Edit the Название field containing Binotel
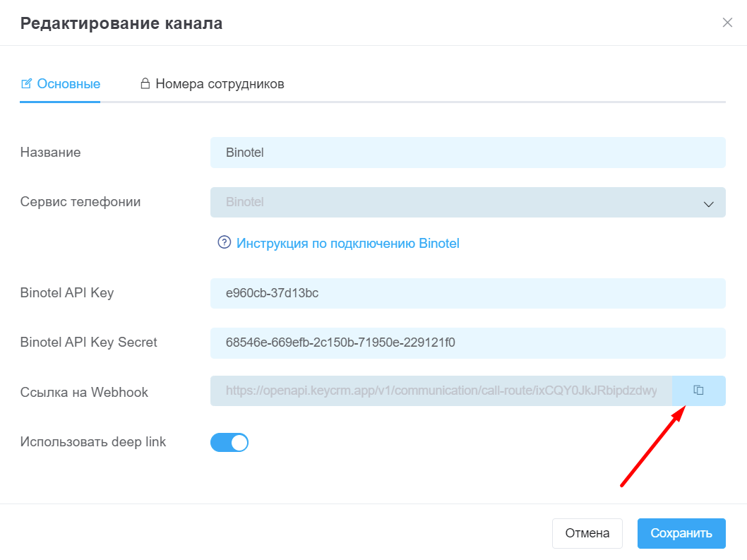The width and height of the screenshot is (747, 560). tap(468, 153)
